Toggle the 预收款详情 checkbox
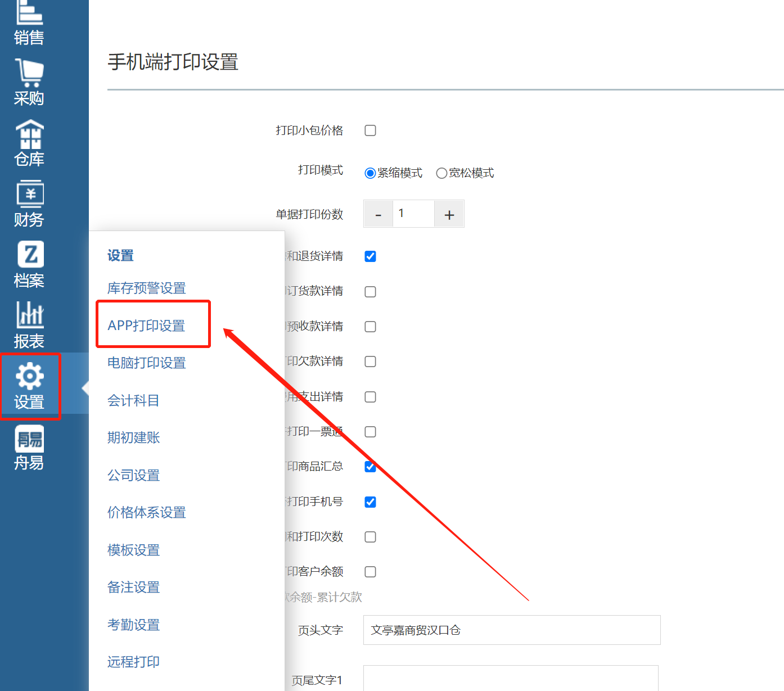The height and width of the screenshot is (691, 784). click(x=370, y=327)
